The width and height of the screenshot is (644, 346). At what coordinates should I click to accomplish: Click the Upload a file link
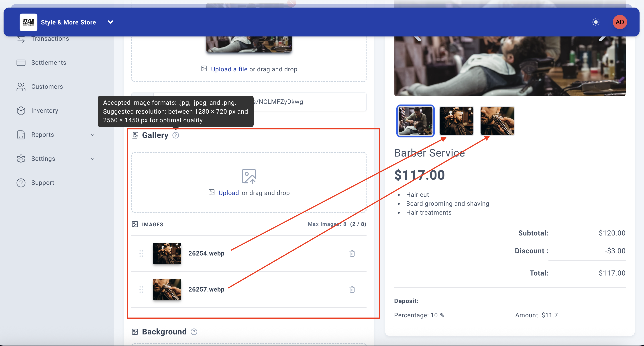click(x=229, y=69)
